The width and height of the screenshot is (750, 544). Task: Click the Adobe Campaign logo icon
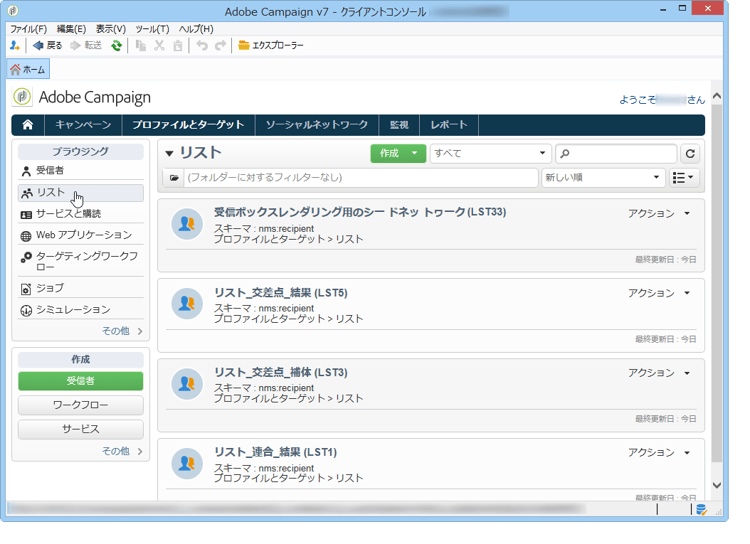tap(22, 97)
